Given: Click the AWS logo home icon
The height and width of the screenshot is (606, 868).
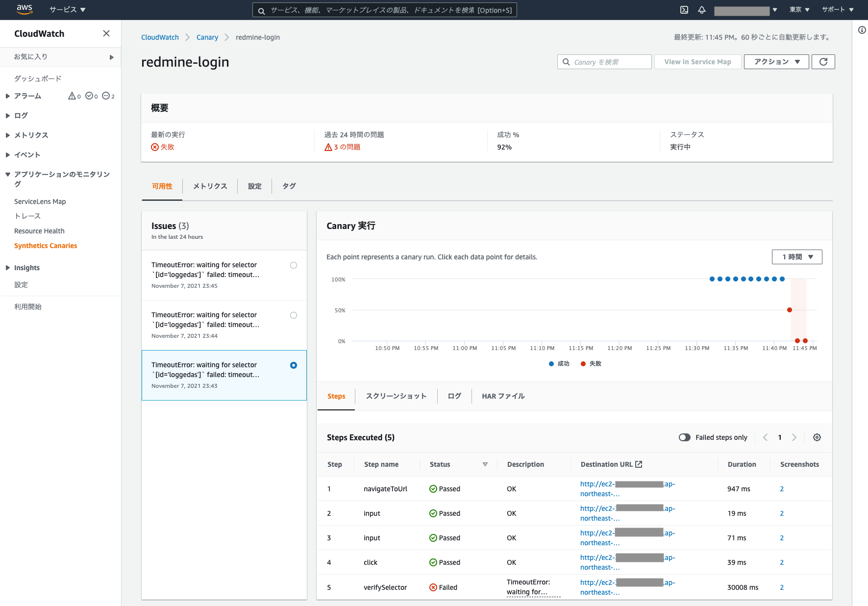Looking at the screenshot, I should 24,9.
